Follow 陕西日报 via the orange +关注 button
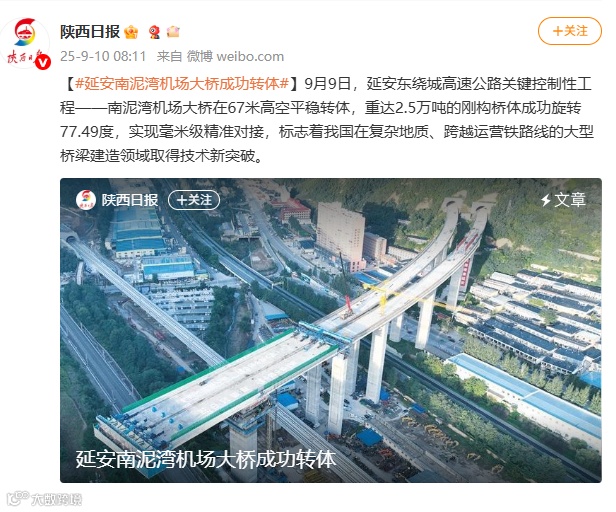The width and height of the screenshot is (616, 512). (570, 31)
